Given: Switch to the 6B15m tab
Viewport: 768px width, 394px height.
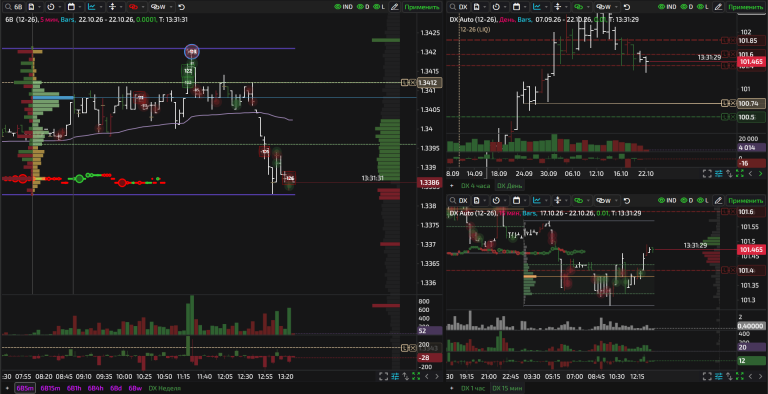Looking at the screenshot, I should point(50,388).
